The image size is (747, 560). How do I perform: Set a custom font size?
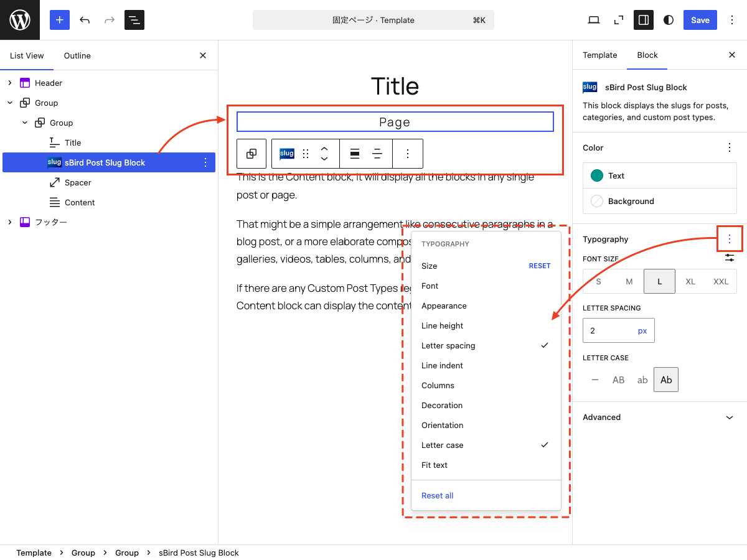click(730, 258)
